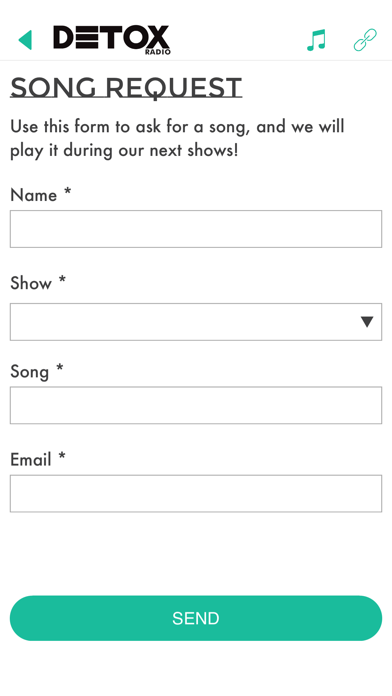This screenshot has width=392, height=696.
Task: Focus the Song text field
Action: point(196,405)
